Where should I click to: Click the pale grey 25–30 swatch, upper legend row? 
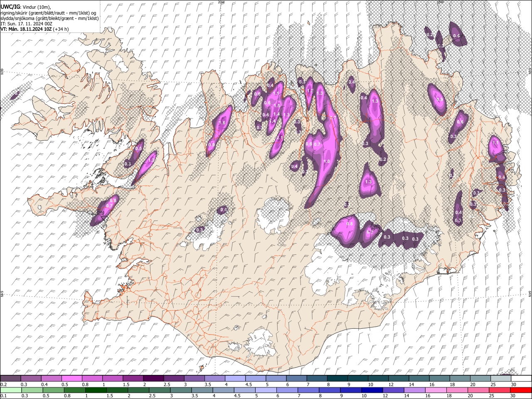click(501, 378)
